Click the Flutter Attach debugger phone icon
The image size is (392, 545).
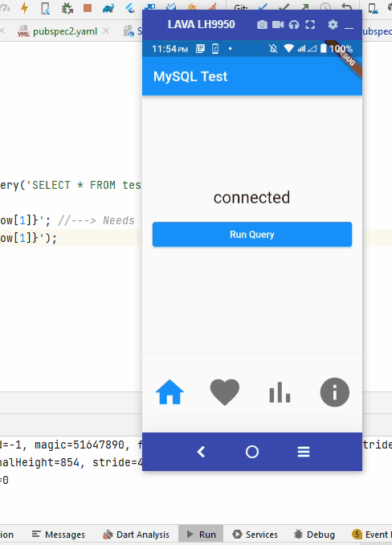pos(45,8)
